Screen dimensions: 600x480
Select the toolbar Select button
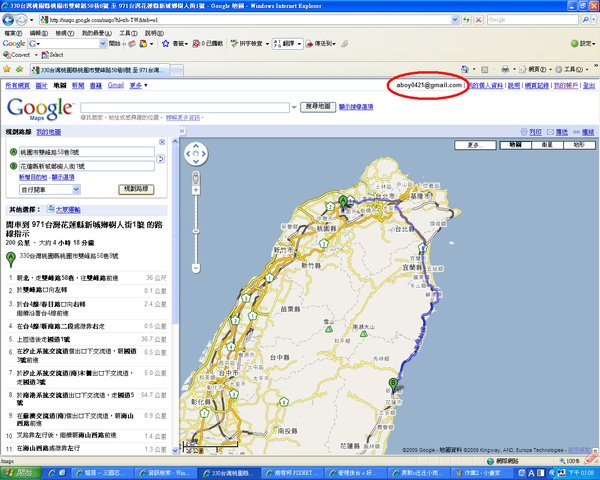[52, 55]
